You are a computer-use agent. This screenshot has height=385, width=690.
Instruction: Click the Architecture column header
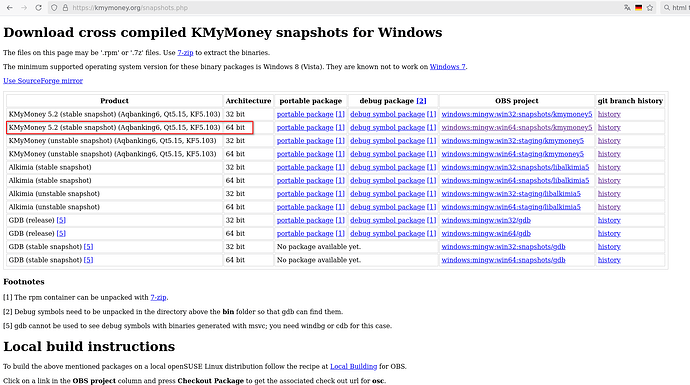pyautogui.click(x=248, y=101)
